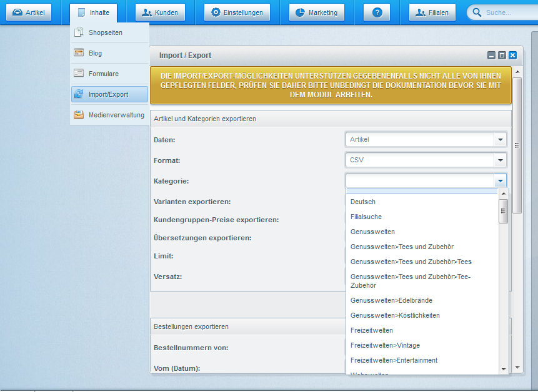538x392 pixels.
Task: Open the Kunden menu
Action: click(x=160, y=12)
